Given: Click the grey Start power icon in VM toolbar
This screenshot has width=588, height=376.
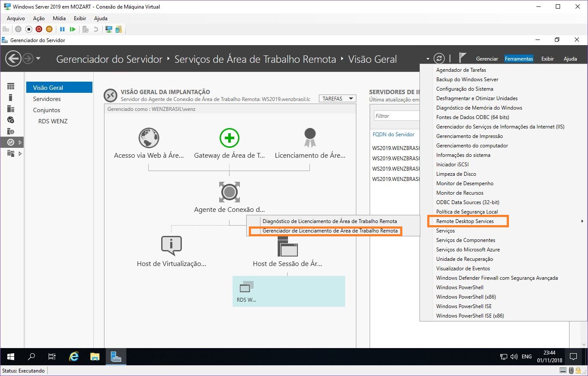Looking at the screenshot, I should (18, 29).
